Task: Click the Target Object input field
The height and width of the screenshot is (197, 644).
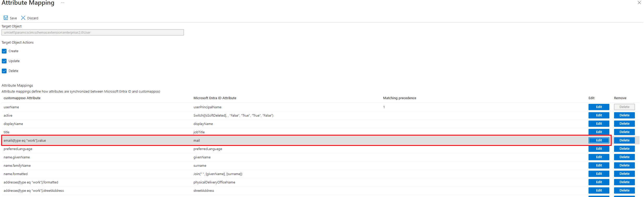Action: coord(93,32)
